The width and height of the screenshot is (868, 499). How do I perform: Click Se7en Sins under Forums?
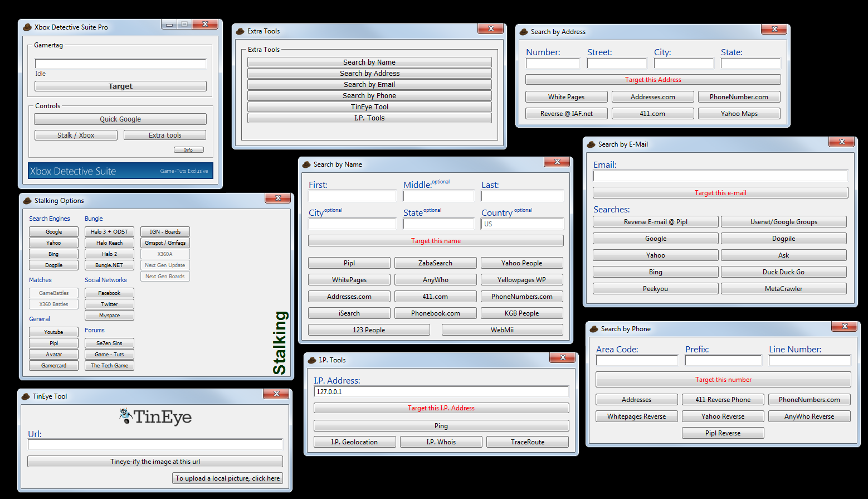109,343
